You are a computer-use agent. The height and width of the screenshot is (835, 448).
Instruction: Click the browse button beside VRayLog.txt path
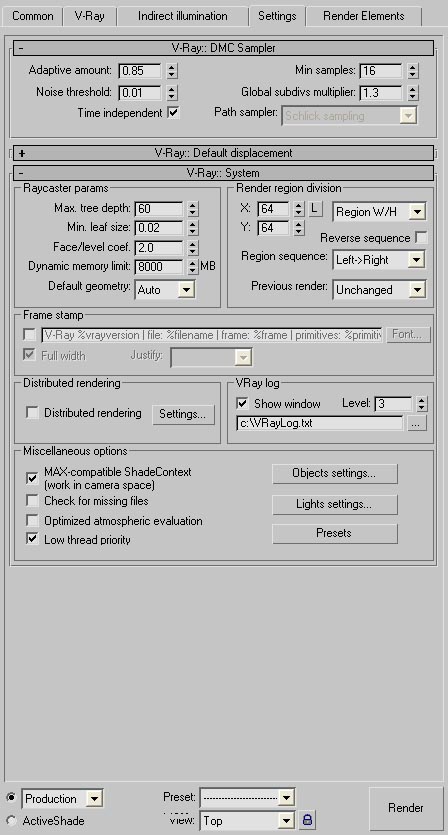pyautogui.click(x=417, y=423)
